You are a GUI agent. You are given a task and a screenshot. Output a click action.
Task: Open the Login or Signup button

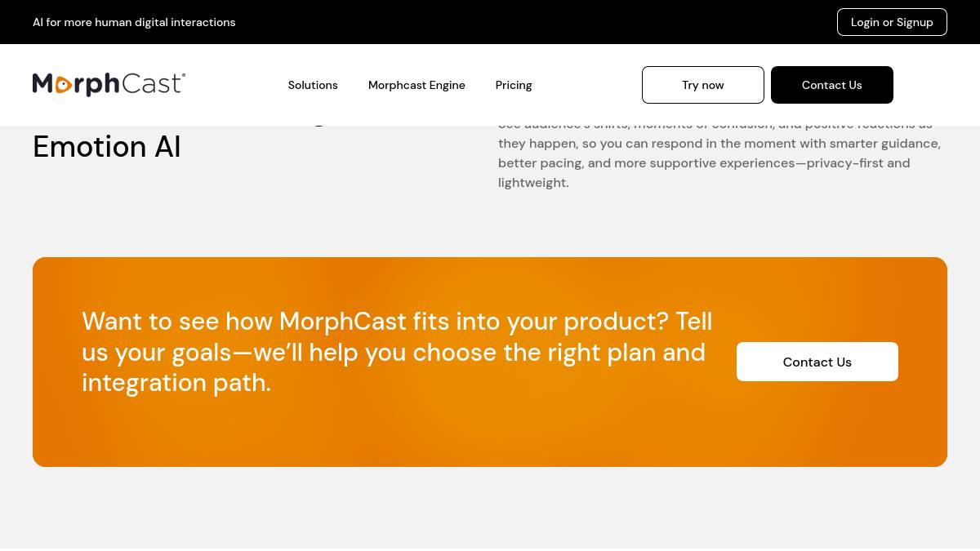[x=892, y=22]
